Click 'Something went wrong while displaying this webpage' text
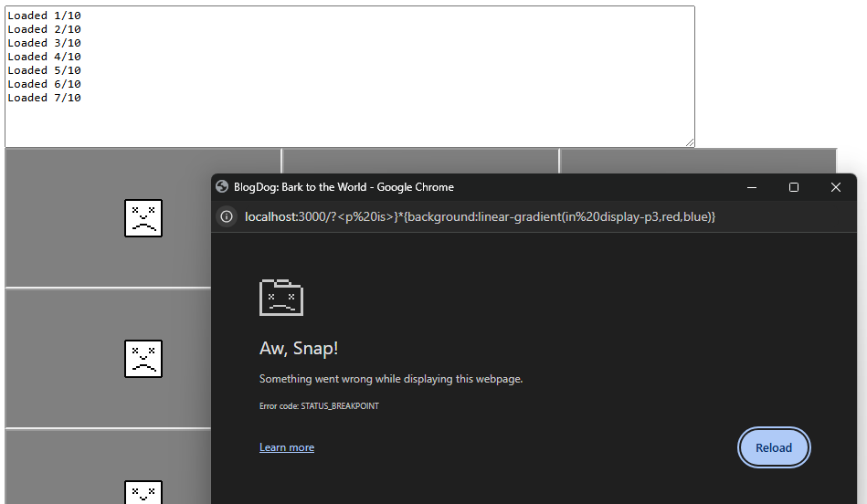The width and height of the screenshot is (867, 504). (x=391, y=379)
